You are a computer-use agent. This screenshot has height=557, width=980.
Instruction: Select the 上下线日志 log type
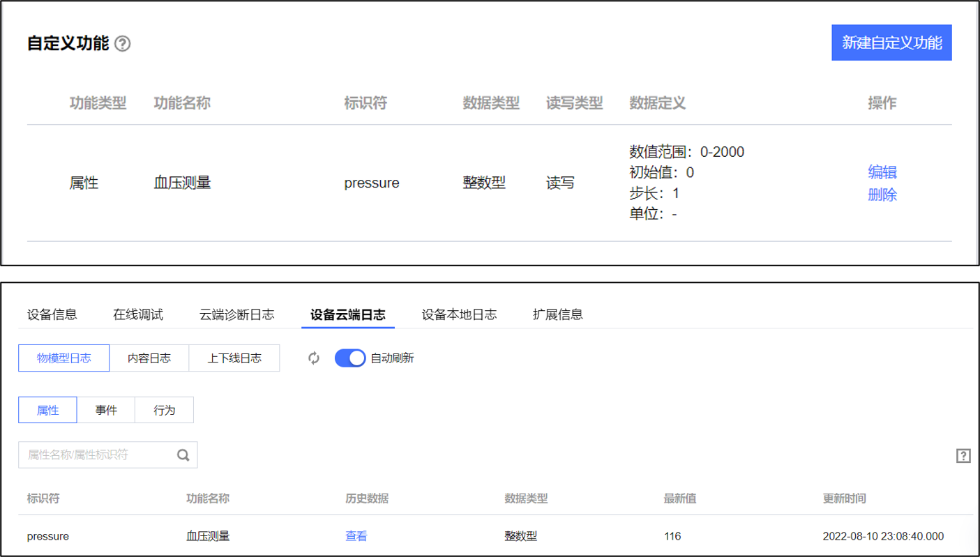[234, 358]
